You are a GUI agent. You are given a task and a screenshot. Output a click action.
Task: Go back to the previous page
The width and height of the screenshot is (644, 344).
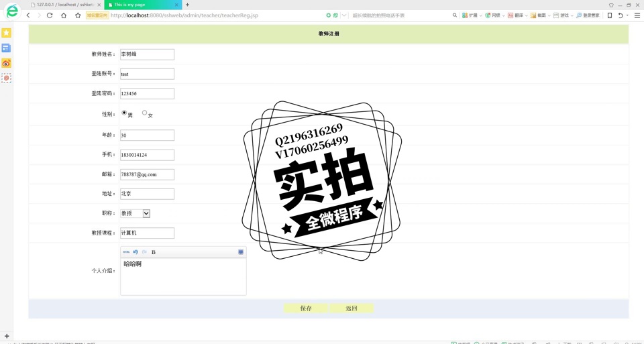point(28,15)
